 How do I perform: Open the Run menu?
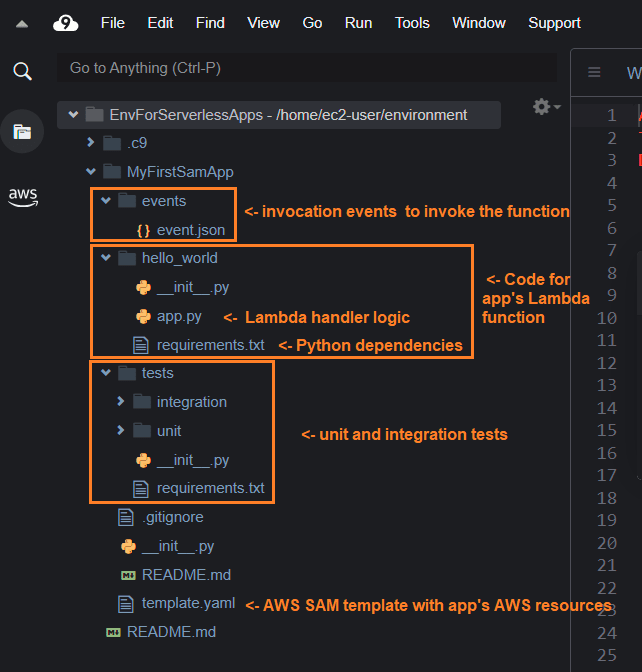pyautogui.click(x=358, y=23)
